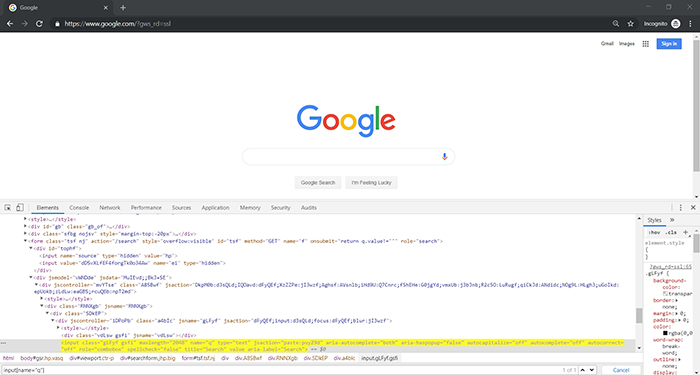Click the Elements panel vertical scrollbar thumb
Image resolution: width=700 pixels, height=375 pixels.
click(x=639, y=315)
